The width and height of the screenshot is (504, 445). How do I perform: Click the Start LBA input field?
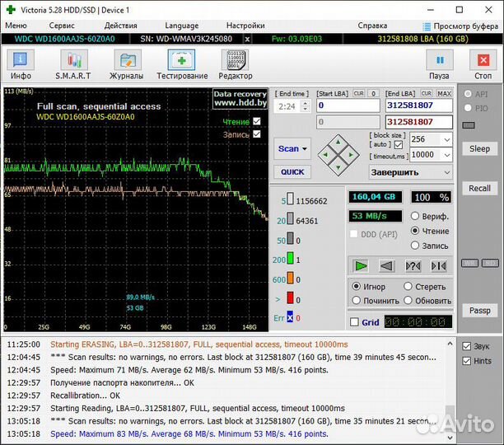point(348,105)
